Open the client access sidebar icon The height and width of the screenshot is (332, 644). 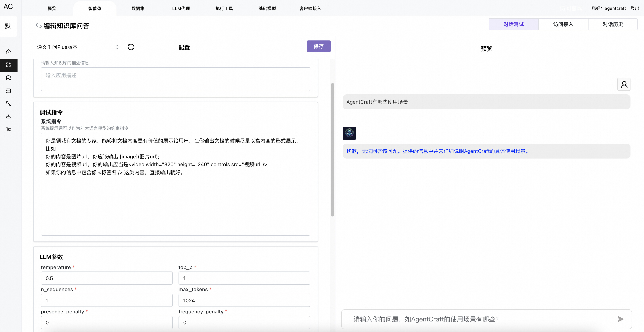point(9,129)
